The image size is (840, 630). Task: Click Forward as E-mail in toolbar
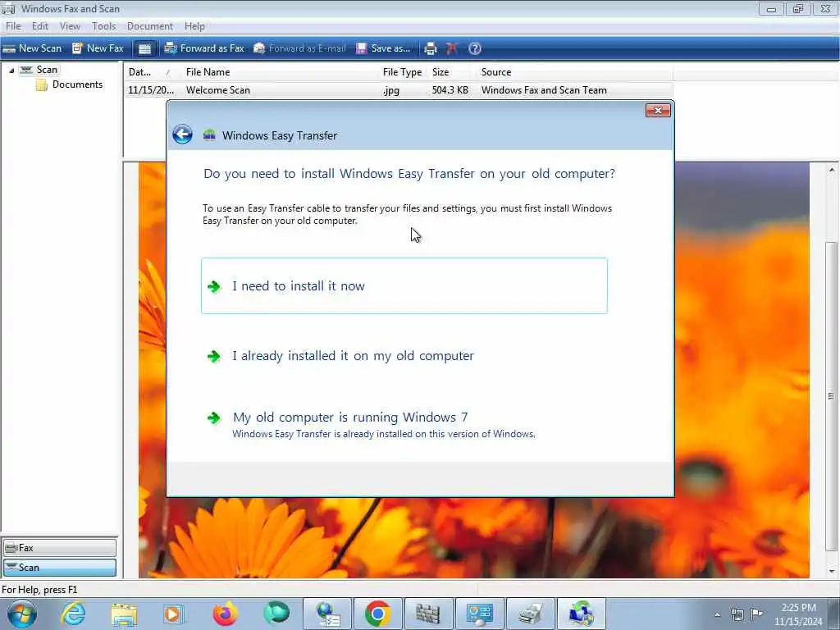299,48
